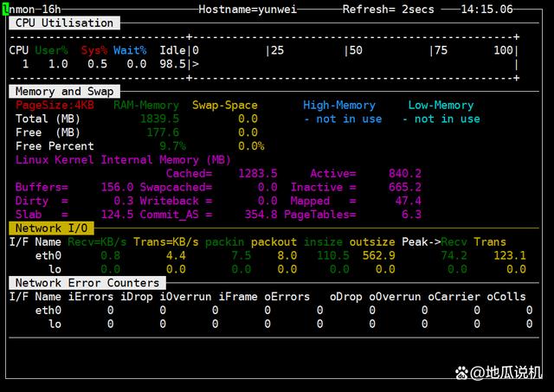Viewport: 554px width, 392px height.
Task: Click the RAM-Memory column heading
Action: pos(146,105)
